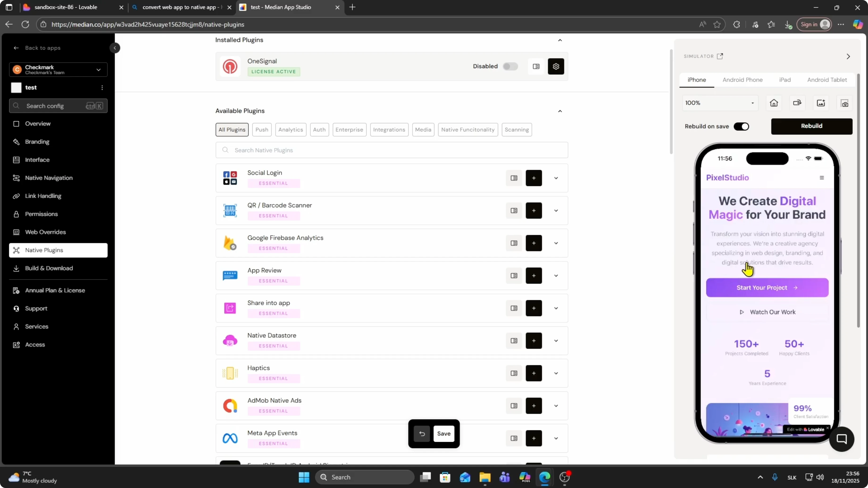The height and width of the screenshot is (488, 868).
Task: Click Watch Our Work in preview
Action: coord(767,312)
